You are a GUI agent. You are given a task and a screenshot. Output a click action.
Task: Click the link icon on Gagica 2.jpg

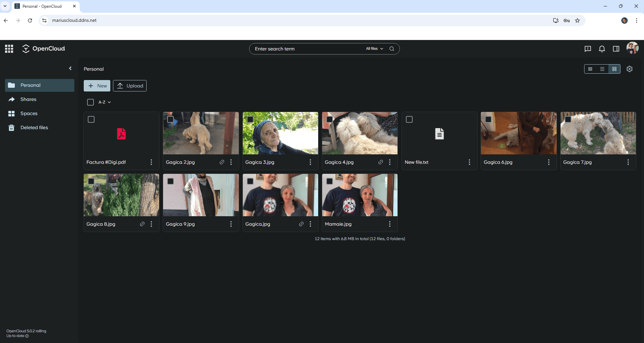coord(222,162)
